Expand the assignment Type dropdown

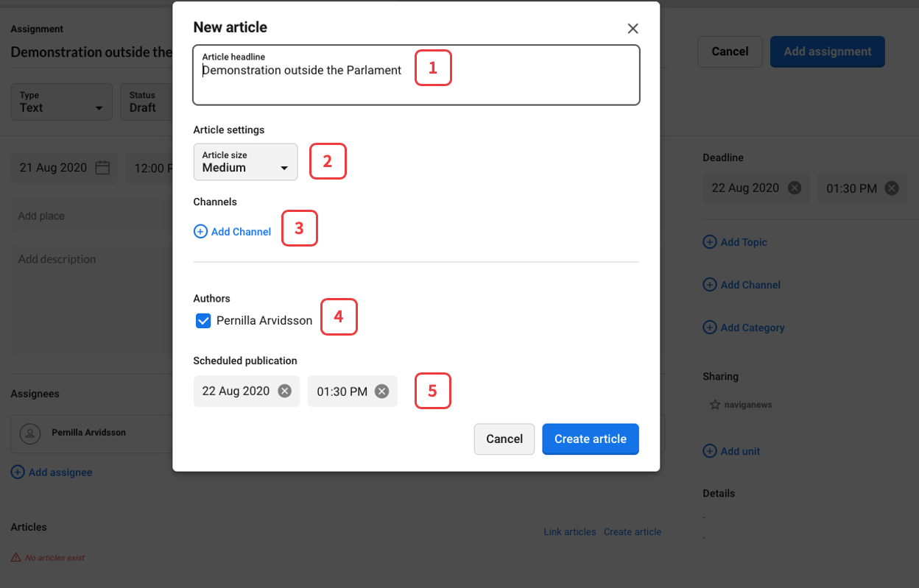tap(61, 102)
